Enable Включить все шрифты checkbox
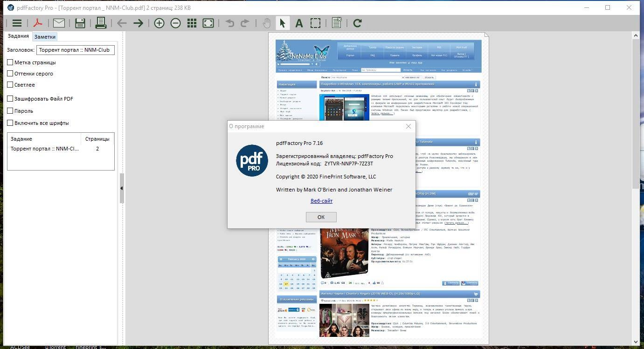Image resolution: width=644 pixels, height=349 pixels. 10,123
